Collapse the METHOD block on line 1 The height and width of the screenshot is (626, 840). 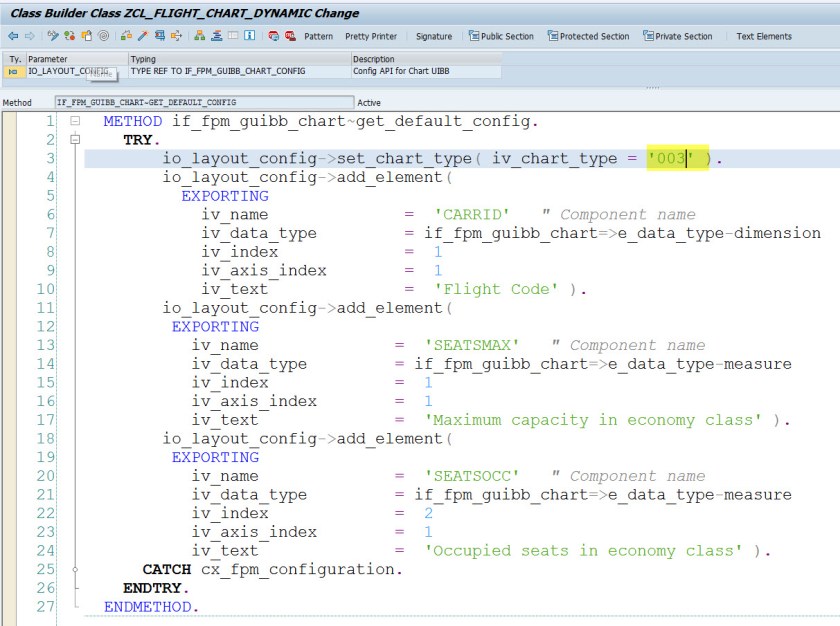[74, 121]
